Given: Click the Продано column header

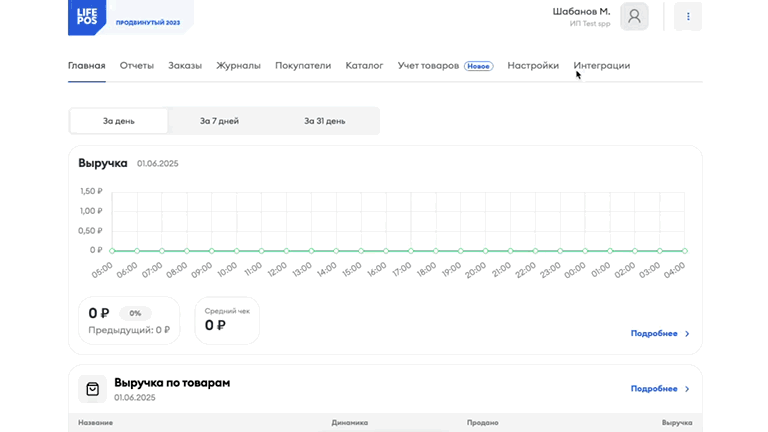Looking at the screenshot, I should [x=482, y=423].
